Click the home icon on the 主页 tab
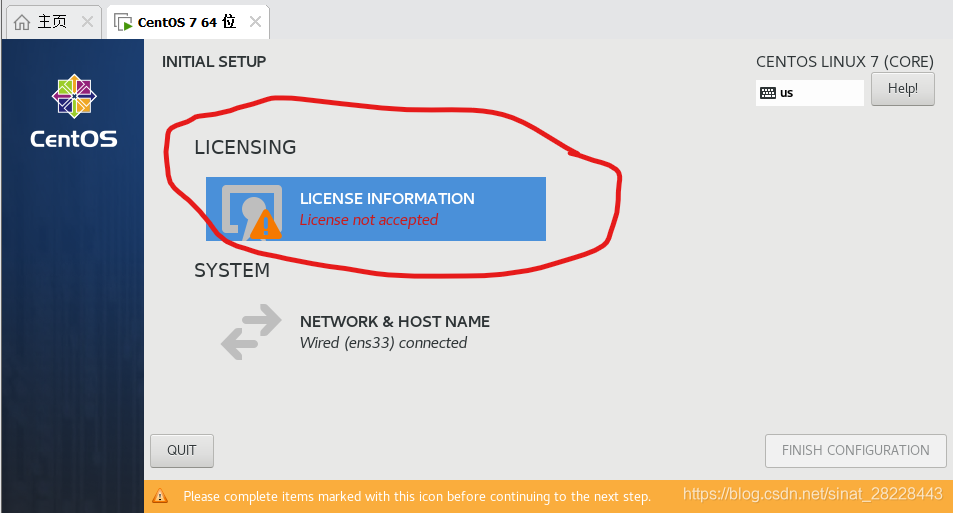This screenshot has height=513, width=953. (22, 22)
